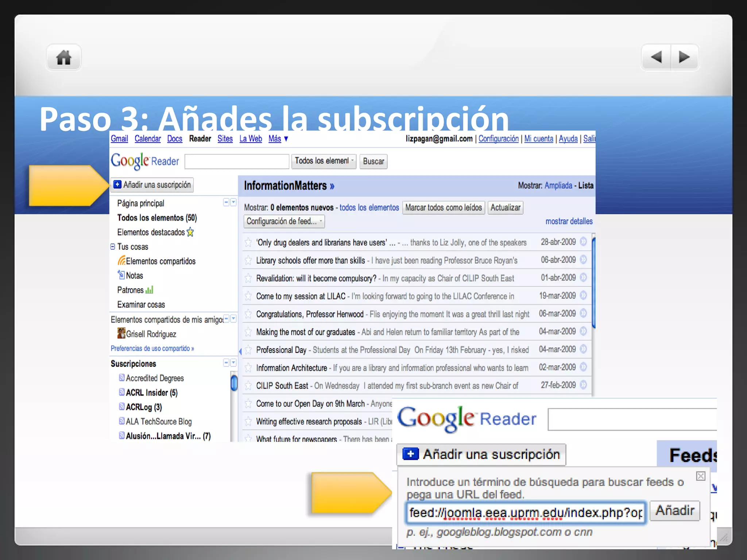747x560 pixels.
Task: Open Todos los elementos (50)
Action: point(157,218)
